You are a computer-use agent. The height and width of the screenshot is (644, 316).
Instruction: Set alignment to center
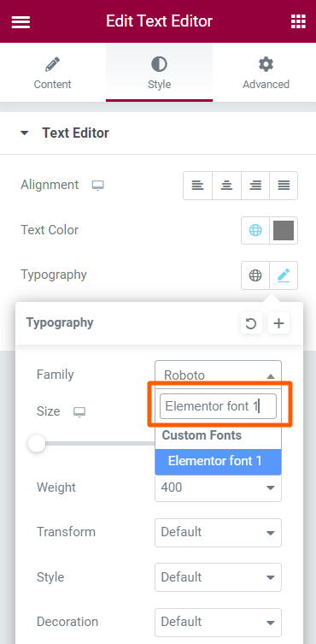(226, 186)
